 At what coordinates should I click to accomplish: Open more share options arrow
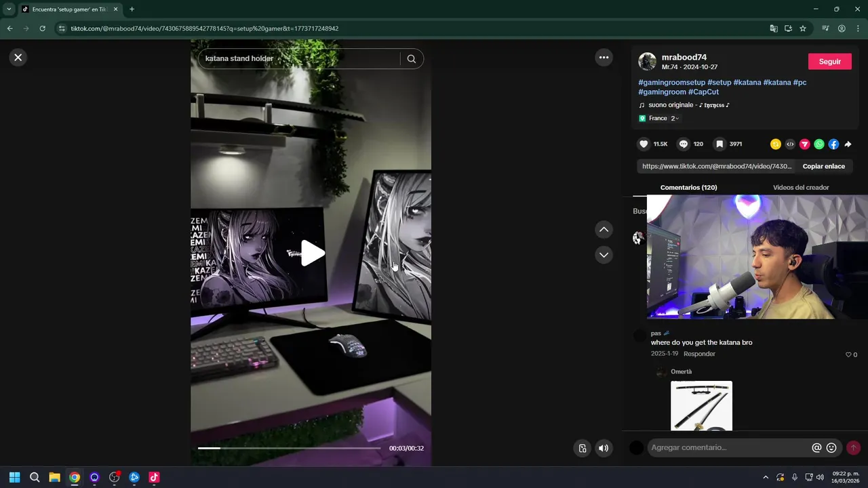(848, 144)
